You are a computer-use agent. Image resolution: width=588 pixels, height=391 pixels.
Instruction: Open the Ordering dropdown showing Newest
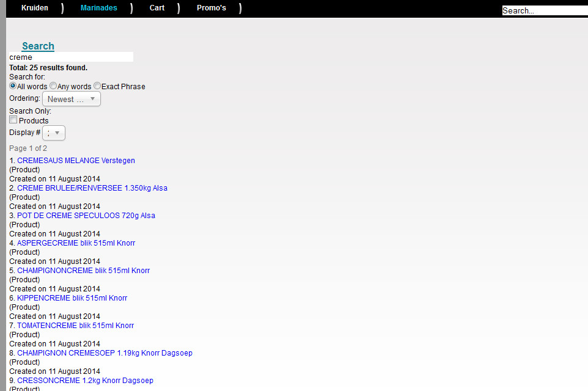tap(72, 99)
